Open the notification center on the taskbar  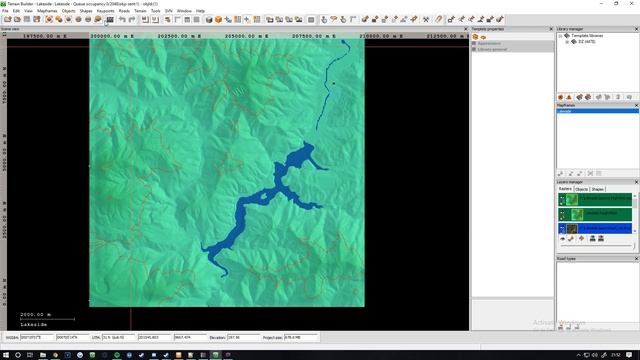[629, 355]
